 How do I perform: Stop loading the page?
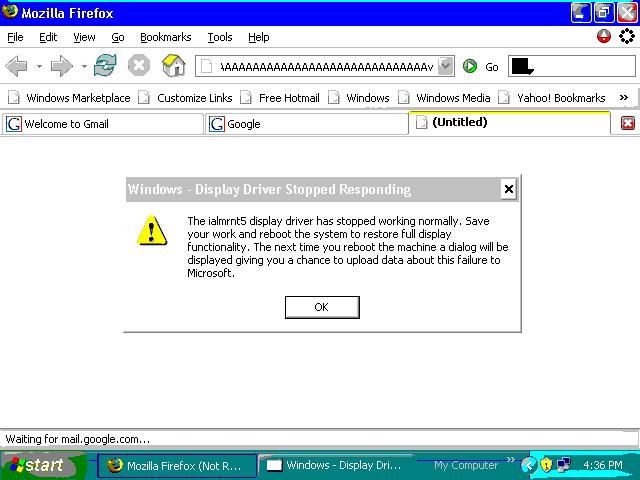coord(139,67)
